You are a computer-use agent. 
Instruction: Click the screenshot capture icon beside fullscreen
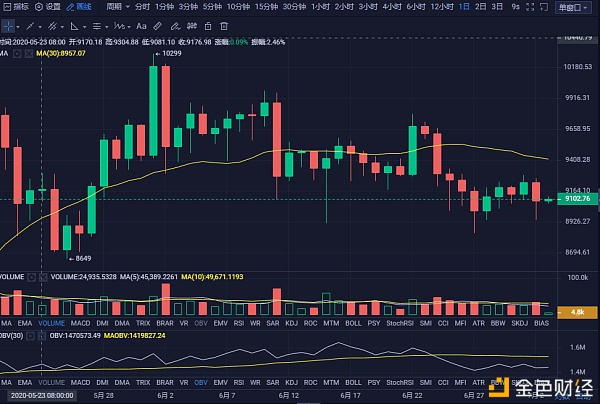(544, 7)
